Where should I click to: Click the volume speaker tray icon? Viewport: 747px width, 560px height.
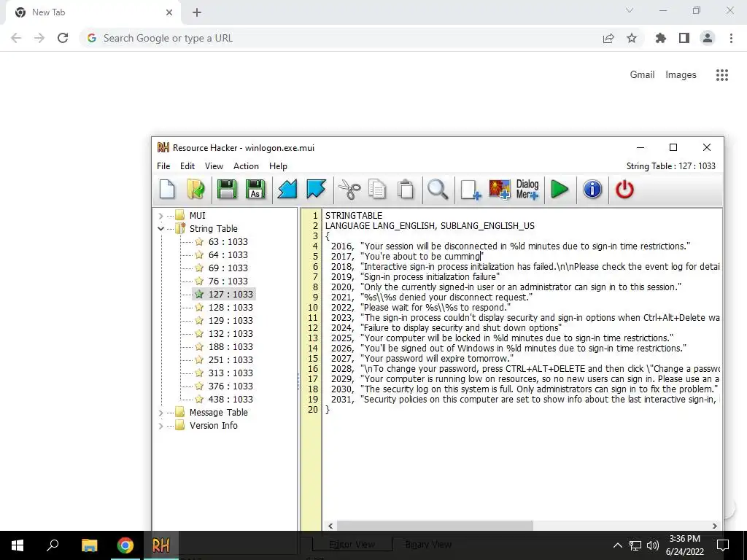653,545
